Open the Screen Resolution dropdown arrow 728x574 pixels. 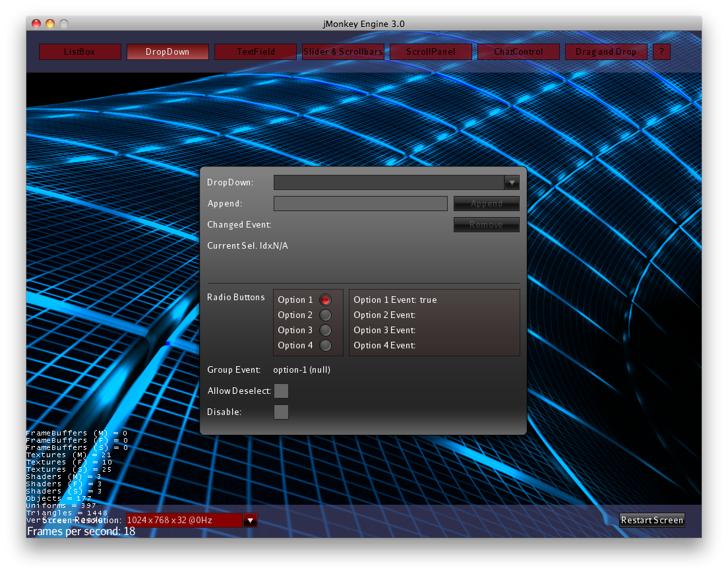pos(250,520)
